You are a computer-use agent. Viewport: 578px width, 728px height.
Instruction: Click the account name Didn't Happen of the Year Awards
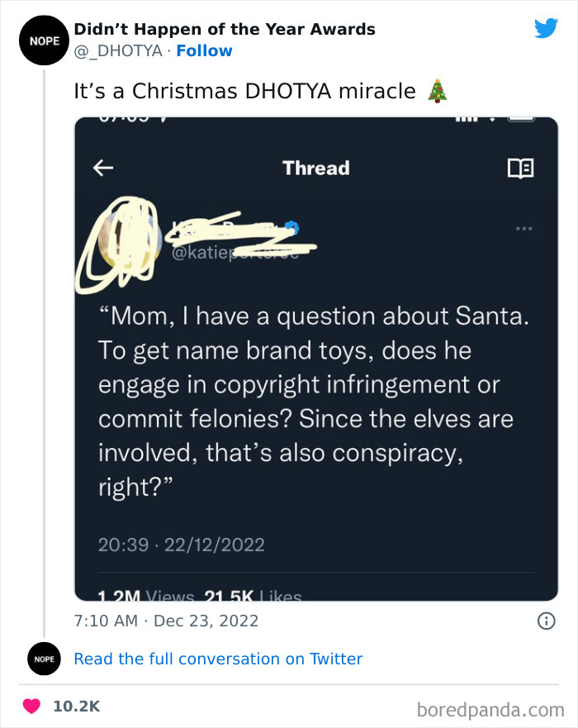click(x=225, y=29)
